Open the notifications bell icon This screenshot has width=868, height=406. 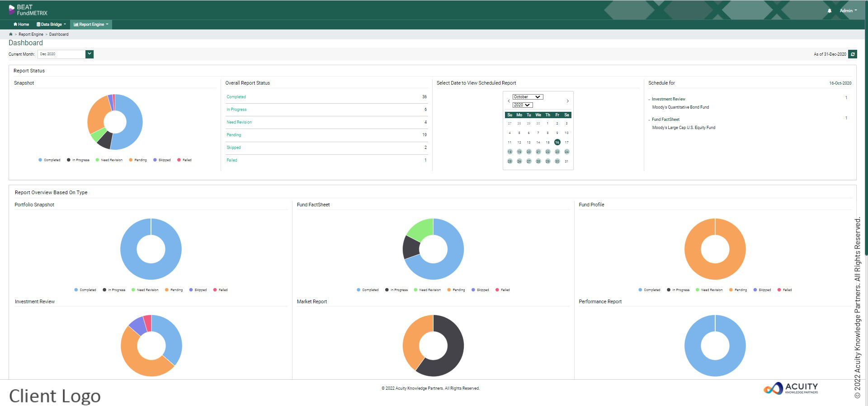(x=830, y=10)
